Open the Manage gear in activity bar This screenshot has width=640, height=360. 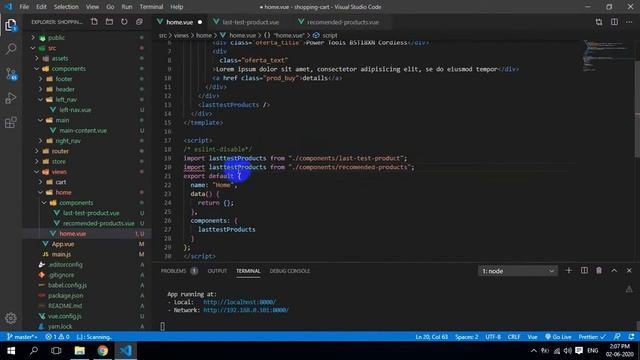(11, 318)
